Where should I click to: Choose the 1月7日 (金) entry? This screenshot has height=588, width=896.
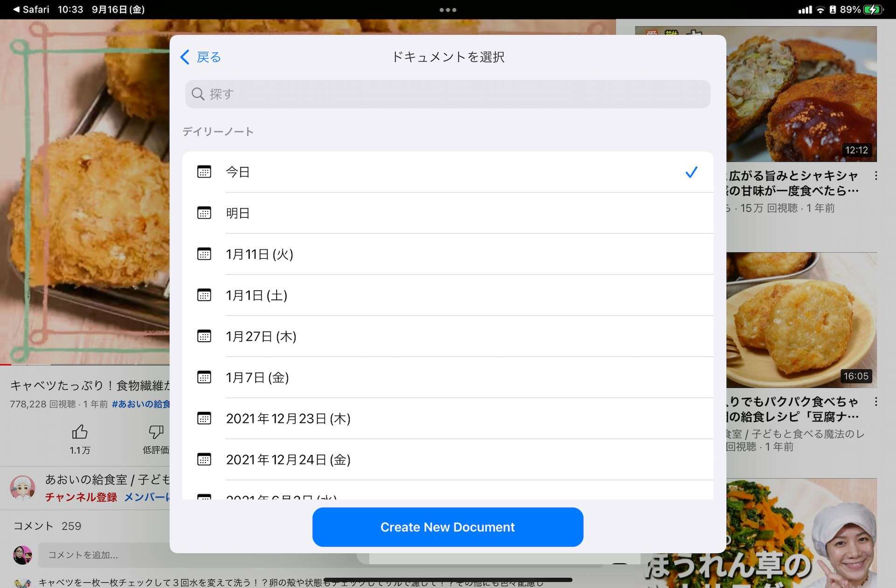click(448, 377)
